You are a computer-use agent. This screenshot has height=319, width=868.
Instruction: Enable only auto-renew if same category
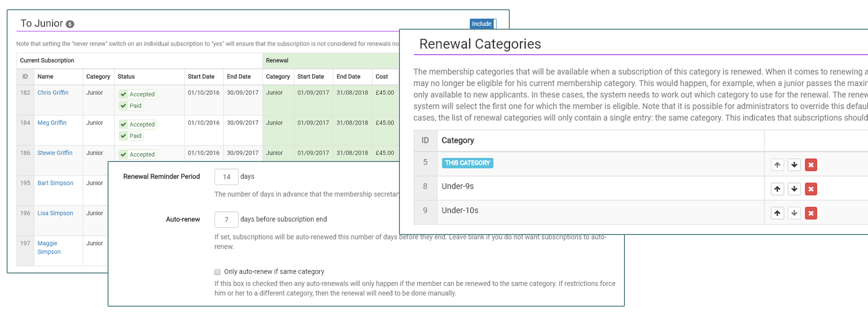217,272
